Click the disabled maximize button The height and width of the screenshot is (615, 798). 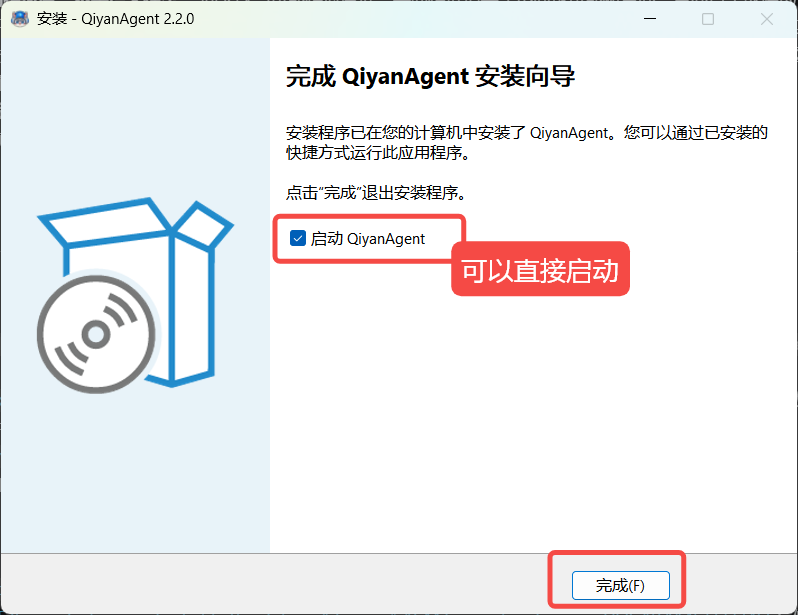click(708, 19)
